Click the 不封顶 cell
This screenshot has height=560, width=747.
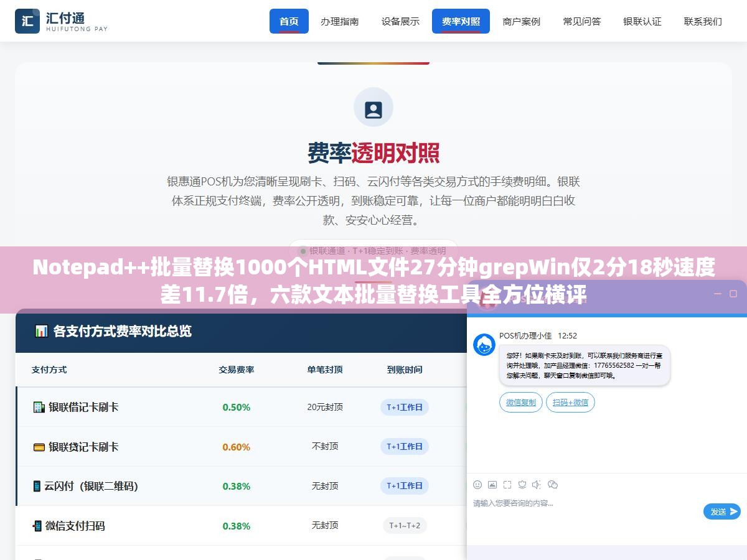point(325,447)
